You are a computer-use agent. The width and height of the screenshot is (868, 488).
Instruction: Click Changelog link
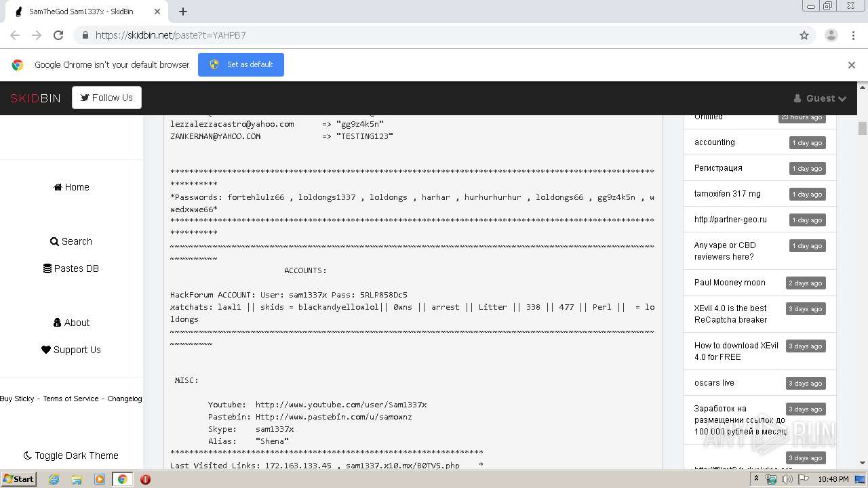(125, 399)
